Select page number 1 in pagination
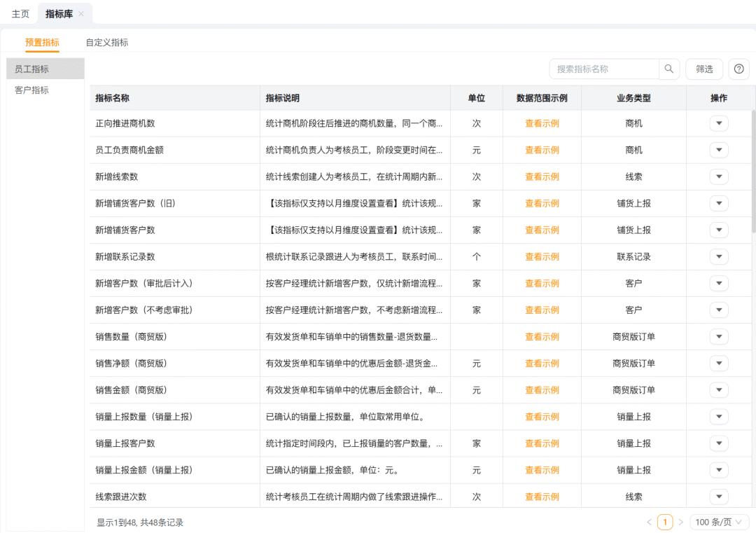Screen dimensions: 756x533 pos(665,522)
